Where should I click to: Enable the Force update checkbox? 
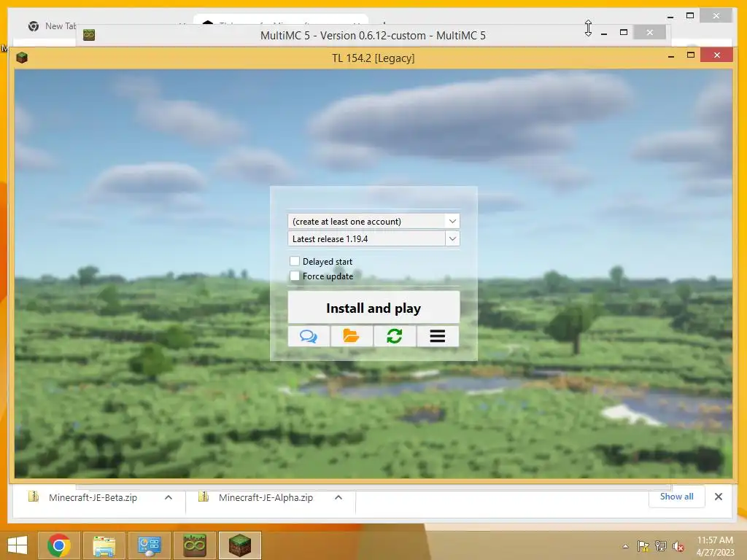tap(295, 276)
